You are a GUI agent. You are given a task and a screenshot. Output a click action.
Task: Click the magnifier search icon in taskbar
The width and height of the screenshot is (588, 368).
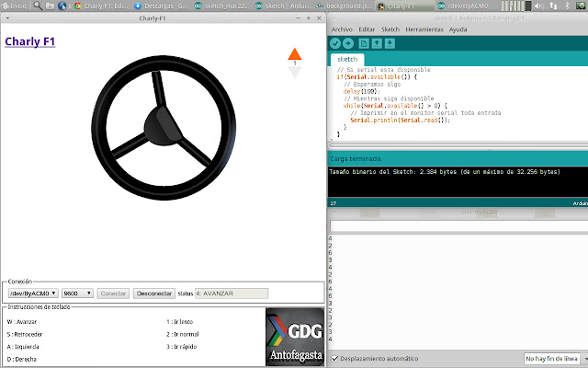coord(38,6)
